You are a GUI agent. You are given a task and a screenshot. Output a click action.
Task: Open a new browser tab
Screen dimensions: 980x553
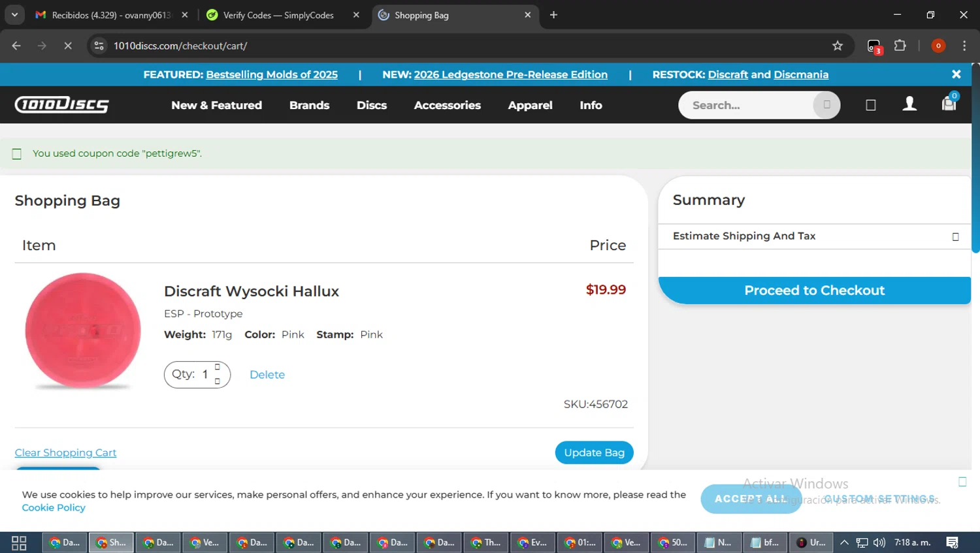[553, 15]
